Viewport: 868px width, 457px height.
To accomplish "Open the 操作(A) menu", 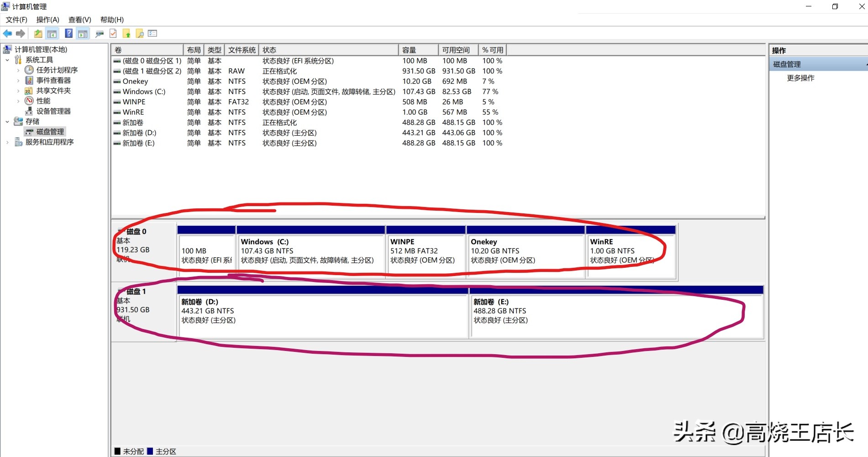I will pos(48,20).
